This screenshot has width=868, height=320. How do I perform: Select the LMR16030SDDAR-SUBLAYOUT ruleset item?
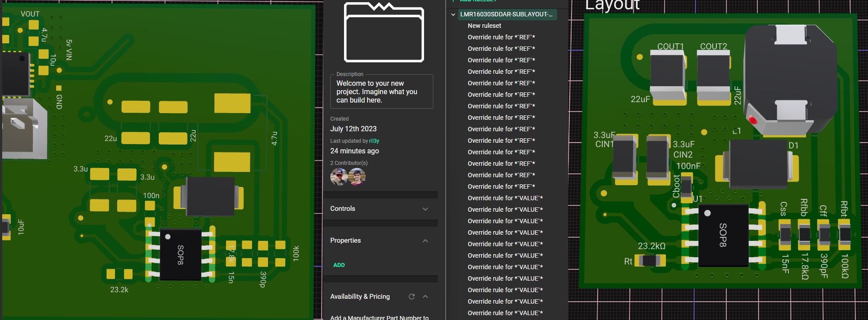tap(507, 15)
